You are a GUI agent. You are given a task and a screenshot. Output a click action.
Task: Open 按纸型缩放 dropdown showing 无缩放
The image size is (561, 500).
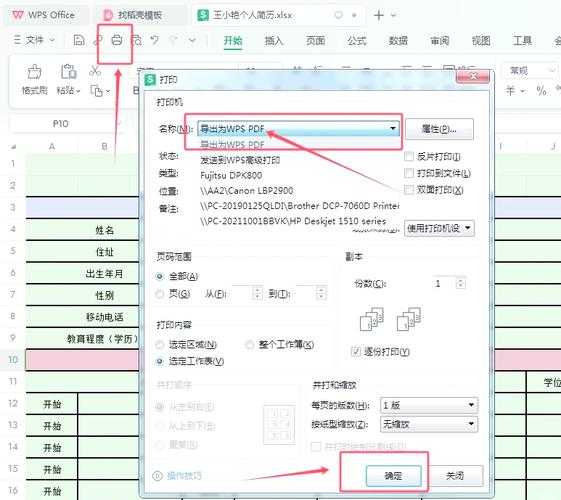coord(429,425)
